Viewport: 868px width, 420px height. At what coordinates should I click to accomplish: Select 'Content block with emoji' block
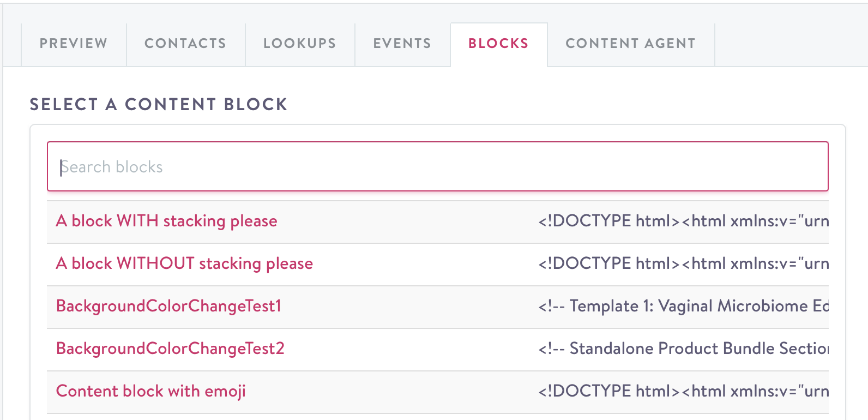[151, 392]
